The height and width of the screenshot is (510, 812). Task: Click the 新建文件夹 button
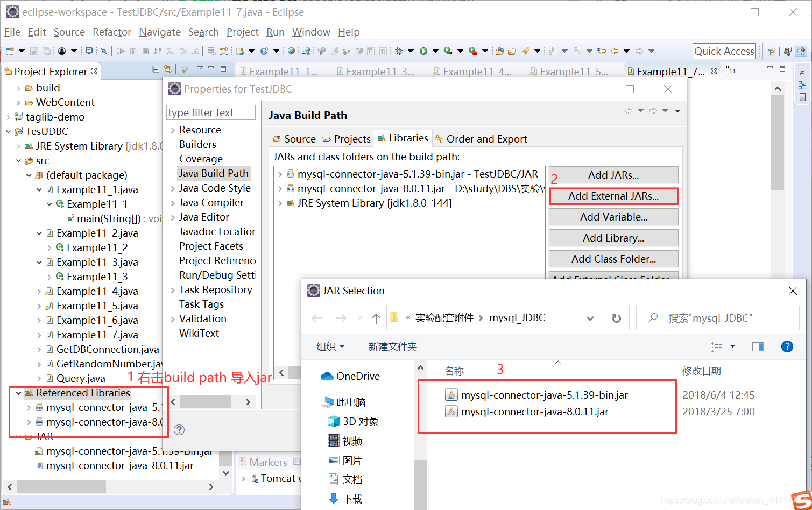[x=392, y=346]
